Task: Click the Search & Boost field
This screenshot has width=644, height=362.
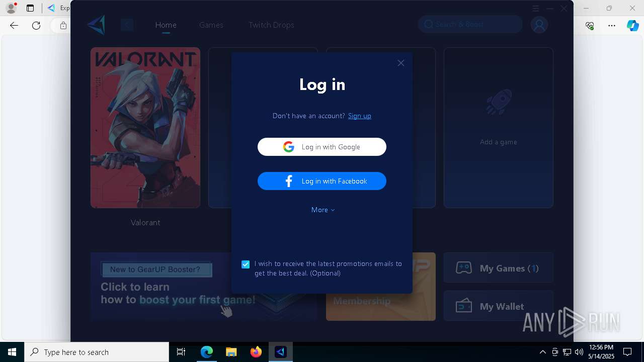Action: tap(470, 24)
